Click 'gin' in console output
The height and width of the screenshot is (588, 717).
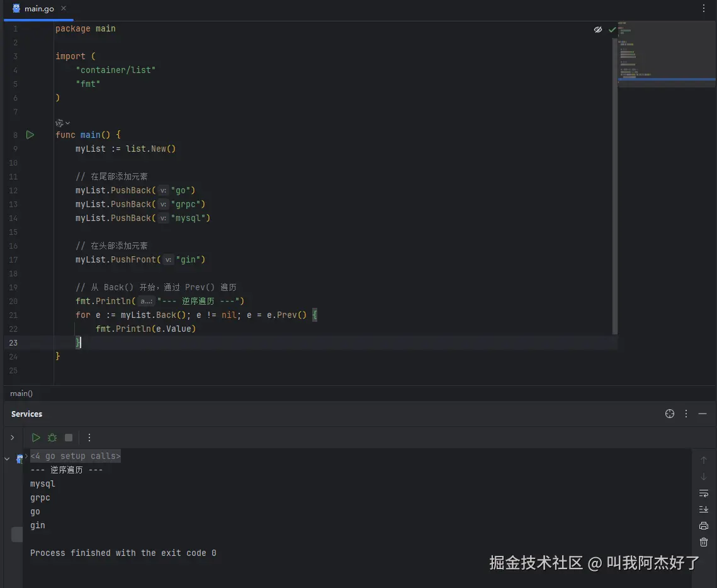coord(38,525)
